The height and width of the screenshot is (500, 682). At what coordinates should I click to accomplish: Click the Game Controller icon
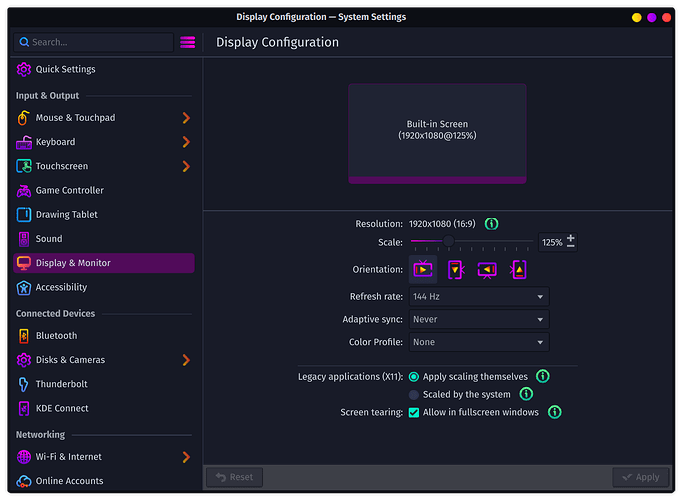(x=23, y=190)
